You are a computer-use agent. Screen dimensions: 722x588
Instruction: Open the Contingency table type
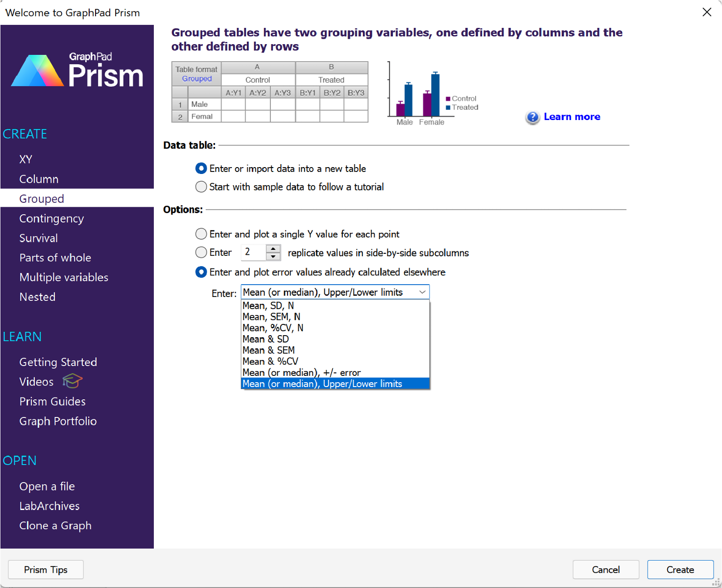tap(51, 219)
